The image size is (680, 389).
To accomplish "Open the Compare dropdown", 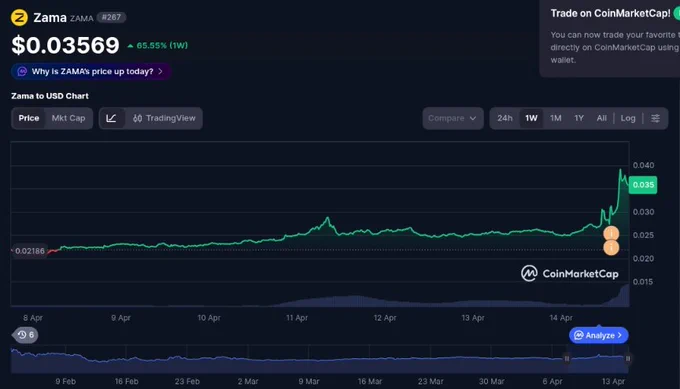I will pos(453,118).
